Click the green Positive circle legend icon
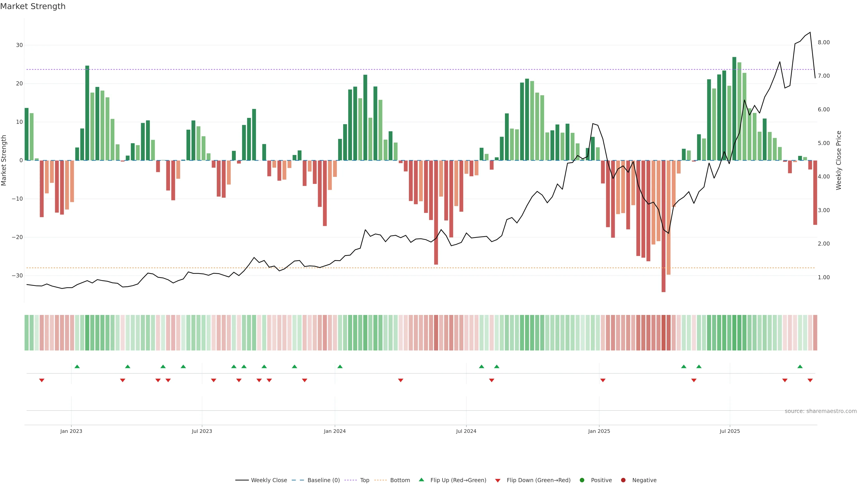 click(x=582, y=480)
